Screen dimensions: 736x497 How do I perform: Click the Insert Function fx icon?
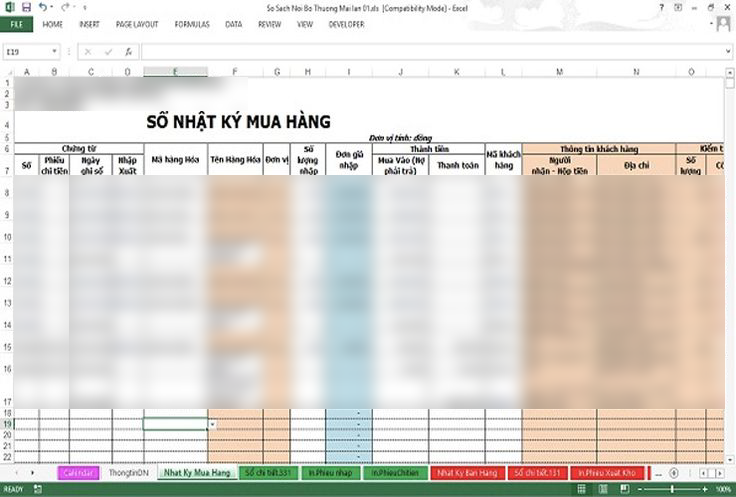129,52
